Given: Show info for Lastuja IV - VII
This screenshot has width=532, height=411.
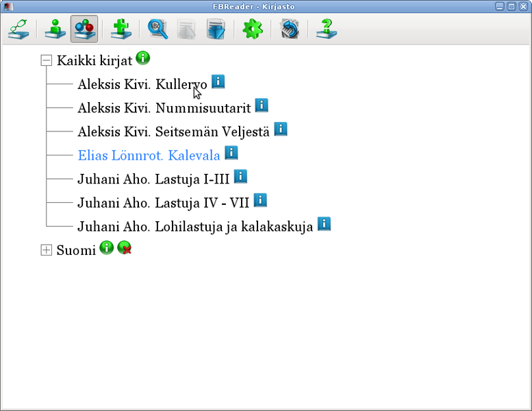Looking at the screenshot, I should click(260, 201).
